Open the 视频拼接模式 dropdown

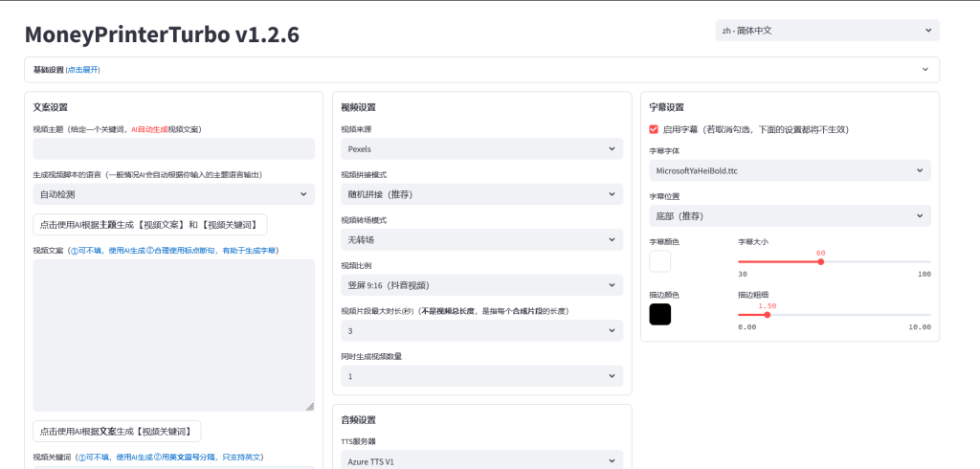tap(481, 194)
